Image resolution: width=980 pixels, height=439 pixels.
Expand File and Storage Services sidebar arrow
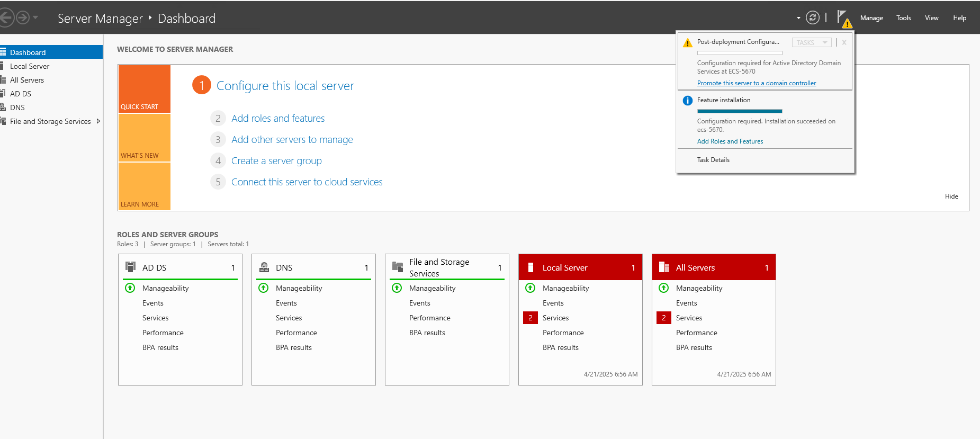click(x=98, y=121)
